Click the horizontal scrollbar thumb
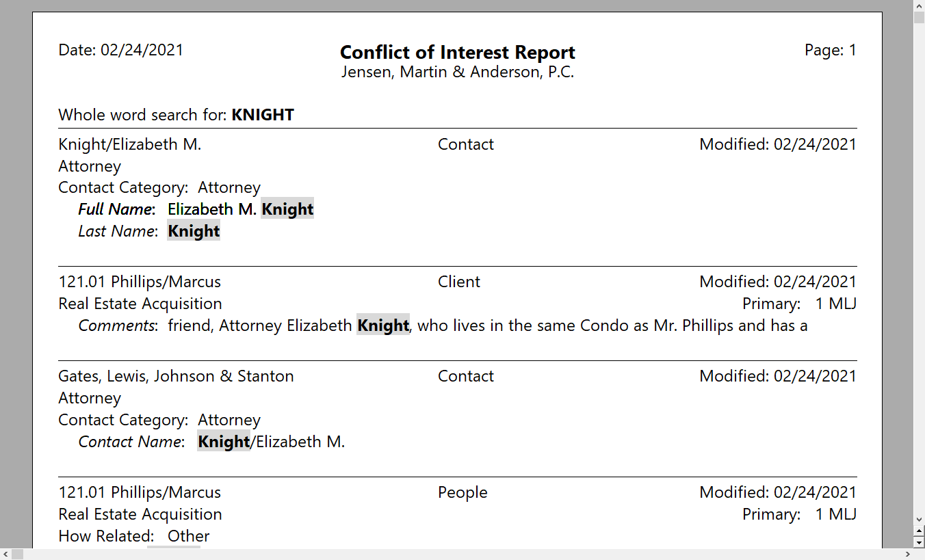 tap(17, 554)
